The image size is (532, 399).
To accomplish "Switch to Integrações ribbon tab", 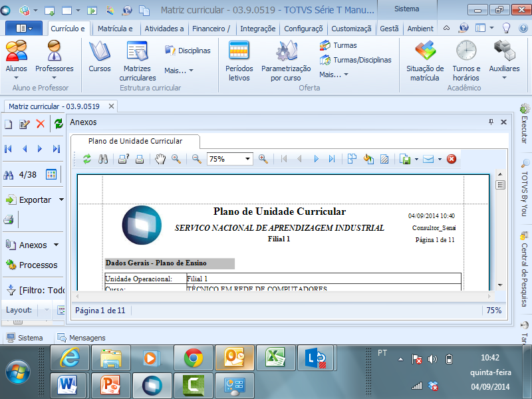I will (258, 29).
